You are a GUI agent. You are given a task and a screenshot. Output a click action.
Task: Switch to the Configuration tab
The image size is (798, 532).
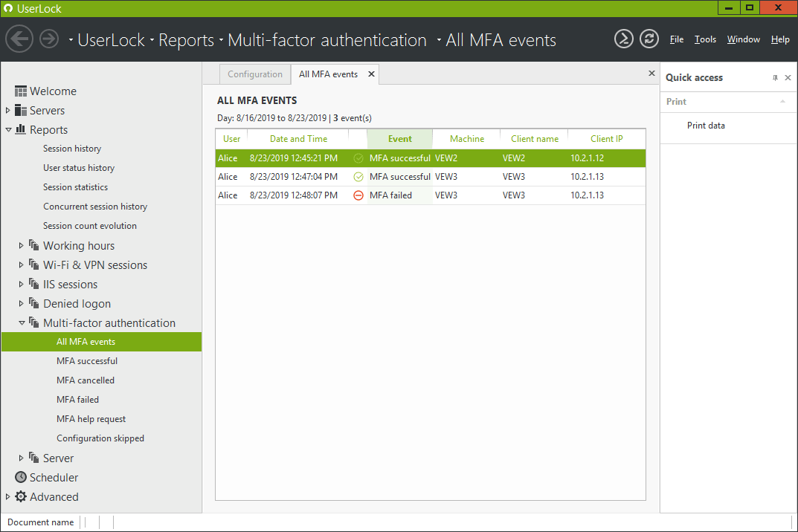[255, 74]
